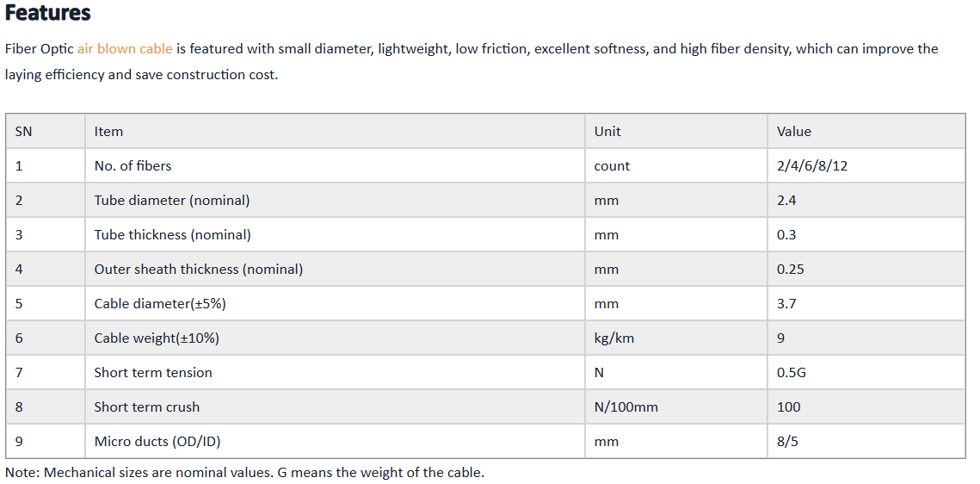The width and height of the screenshot is (980, 484).
Task: Click Micro ducts (OD/ID) cell
Action: pyautogui.click(x=335, y=441)
